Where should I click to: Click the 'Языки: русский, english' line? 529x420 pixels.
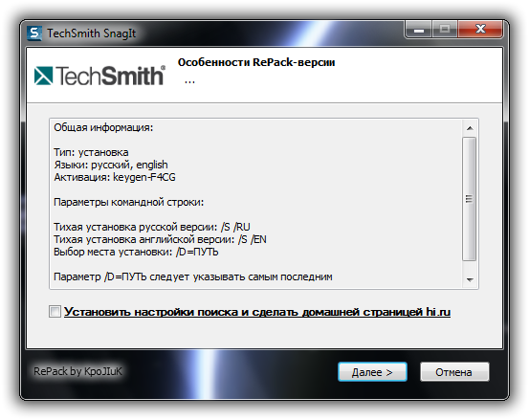pyautogui.click(x=111, y=165)
